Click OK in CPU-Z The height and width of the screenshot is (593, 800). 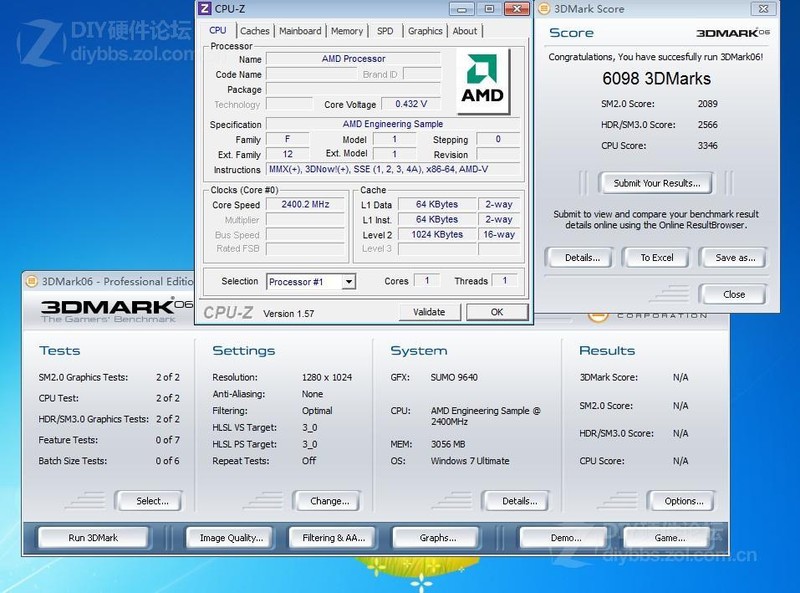(x=497, y=312)
